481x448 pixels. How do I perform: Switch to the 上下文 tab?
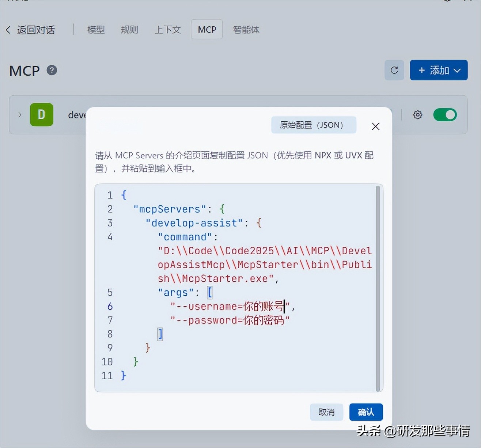pyautogui.click(x=168, y=30)
